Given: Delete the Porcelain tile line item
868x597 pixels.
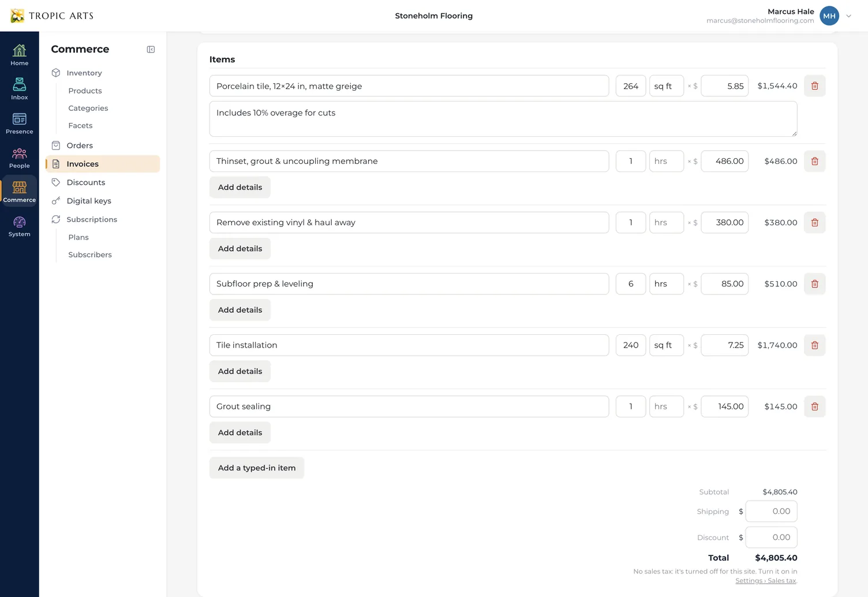Looking at the screenshot, I should click(814, 86).
